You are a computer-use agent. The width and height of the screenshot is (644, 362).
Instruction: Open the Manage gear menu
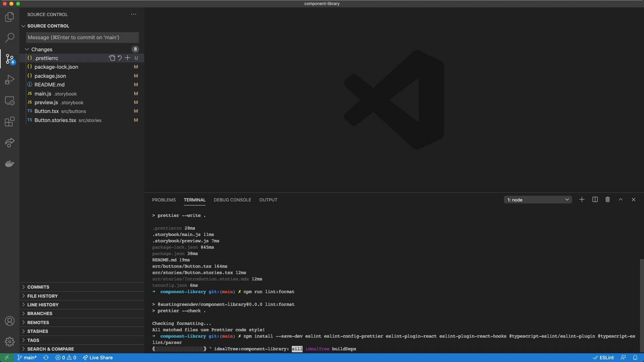coord(10,342)
